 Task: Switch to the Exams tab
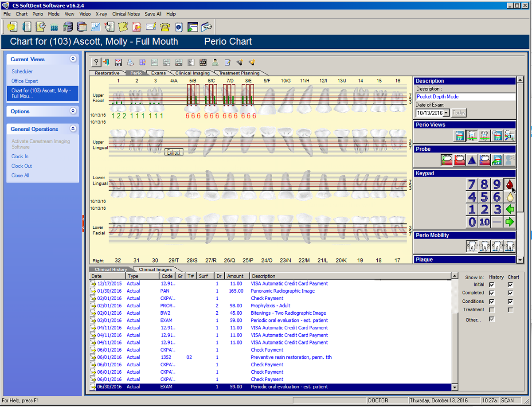[158, 73]
